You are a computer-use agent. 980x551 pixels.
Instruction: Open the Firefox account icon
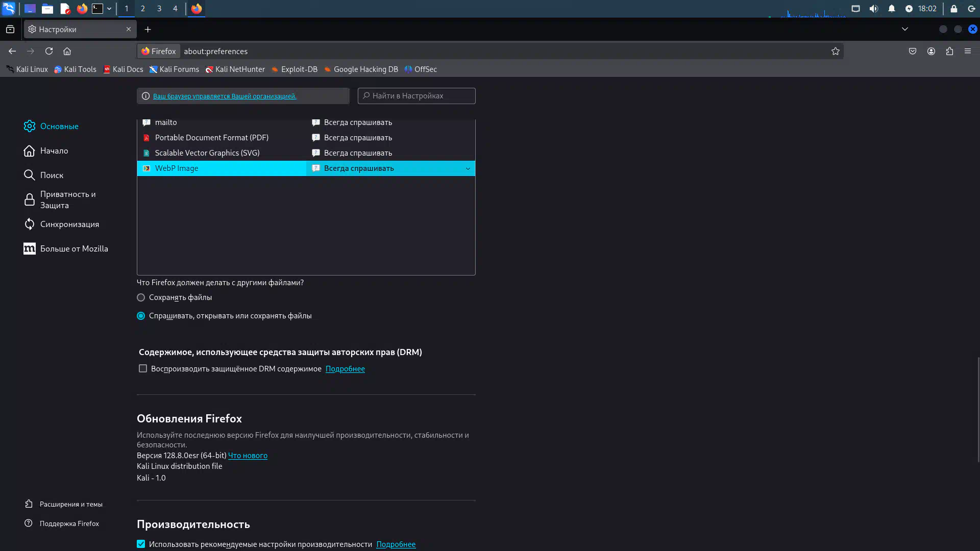(931, 51)
